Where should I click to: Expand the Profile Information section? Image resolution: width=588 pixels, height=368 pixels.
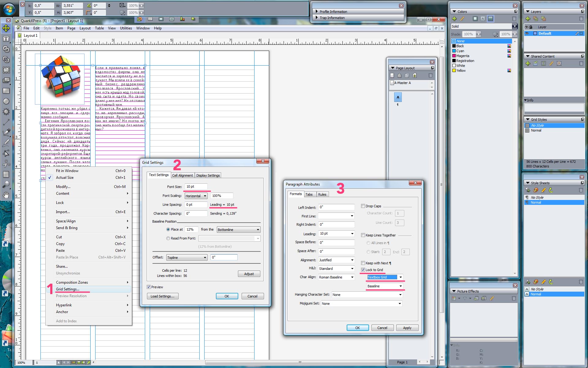pos(317,11)
